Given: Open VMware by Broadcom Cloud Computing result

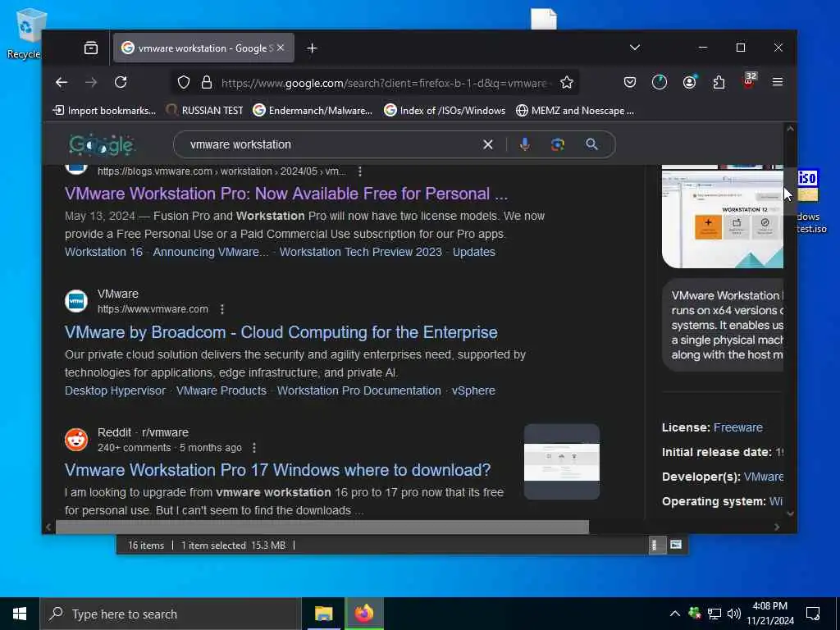Looking at the screenshot, I should 281,332.
